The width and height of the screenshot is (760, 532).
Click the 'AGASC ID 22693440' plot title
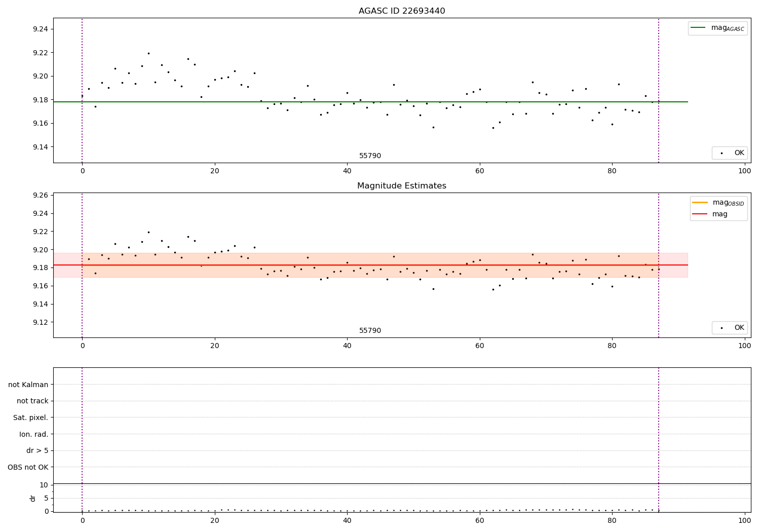pyautogui.click(x=402, y=11)
